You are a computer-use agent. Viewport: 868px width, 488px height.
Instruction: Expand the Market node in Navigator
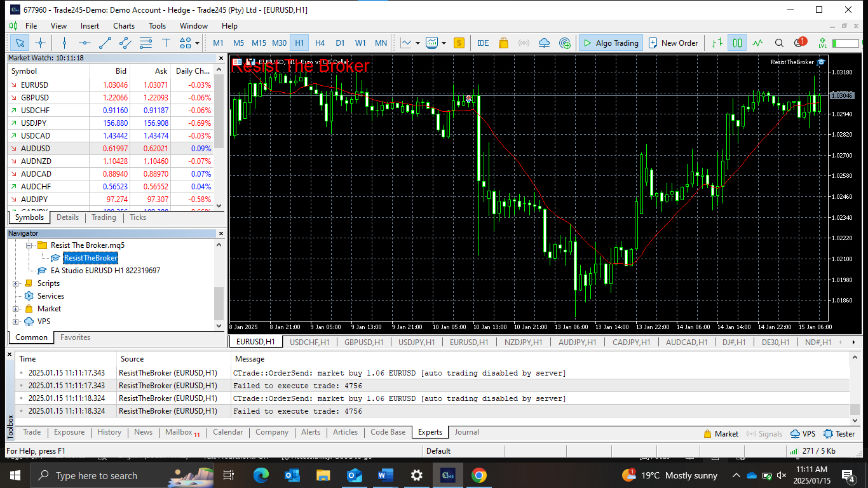click(16, 309)
